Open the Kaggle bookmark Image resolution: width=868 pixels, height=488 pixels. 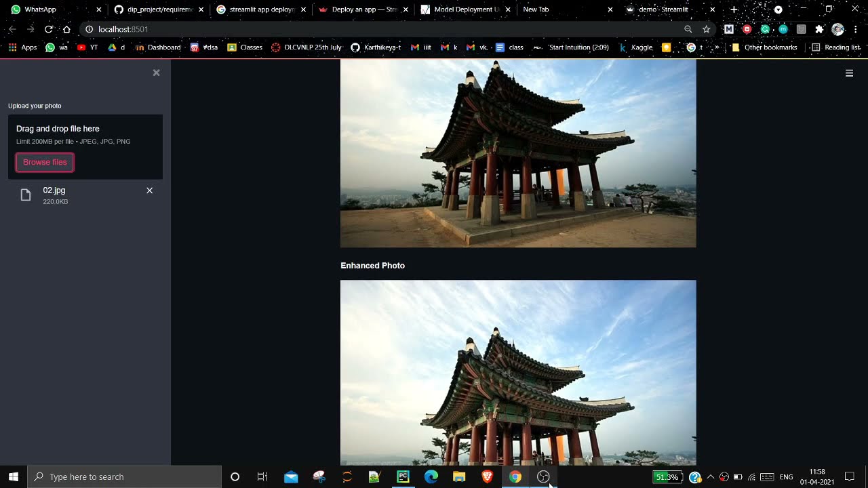point(635,47)
